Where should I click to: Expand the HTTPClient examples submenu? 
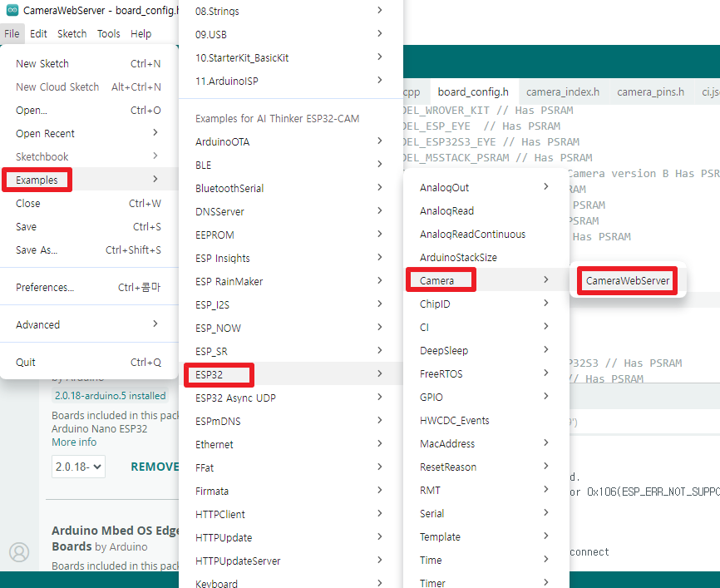291,514
